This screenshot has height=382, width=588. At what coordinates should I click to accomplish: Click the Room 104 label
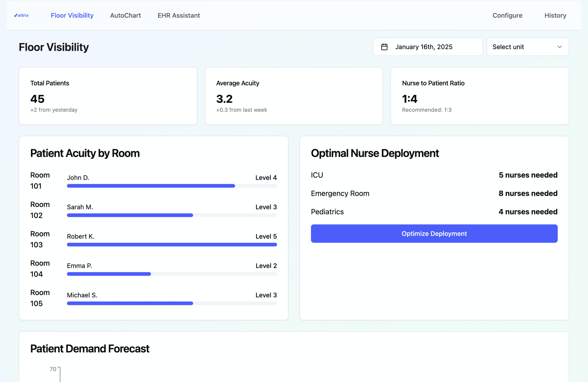(40, 269)
